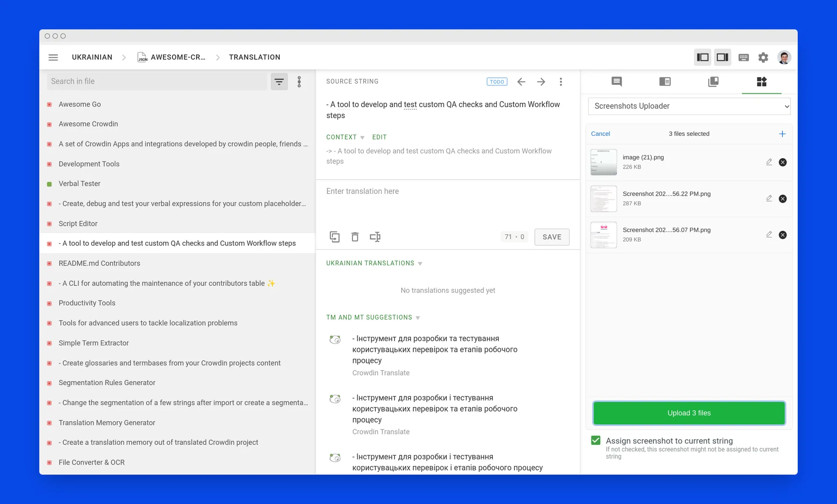Toggle Assign screenshot to current string
This screenshot has height=504, width=837.
coord(596,440)
